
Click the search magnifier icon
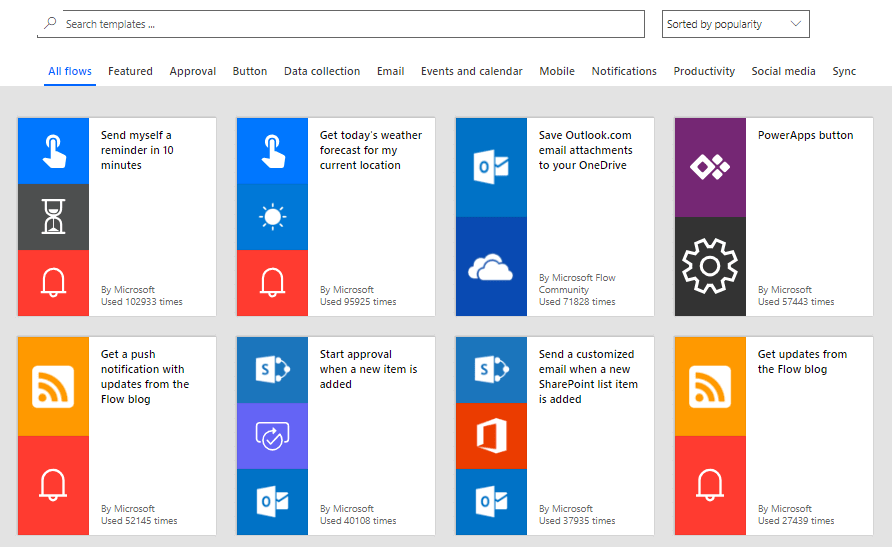tap(50, 24)
